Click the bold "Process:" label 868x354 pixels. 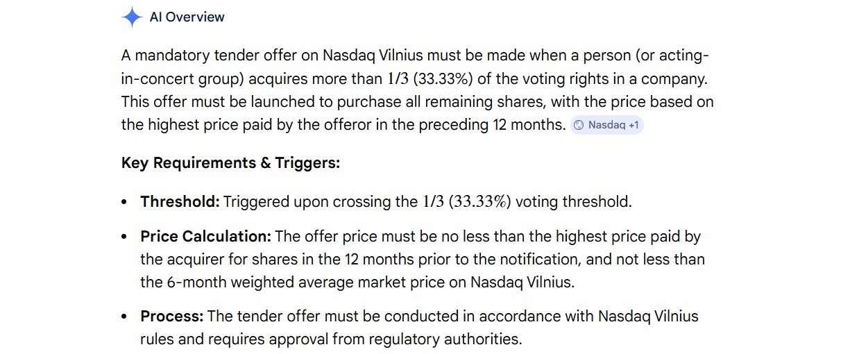171,317
